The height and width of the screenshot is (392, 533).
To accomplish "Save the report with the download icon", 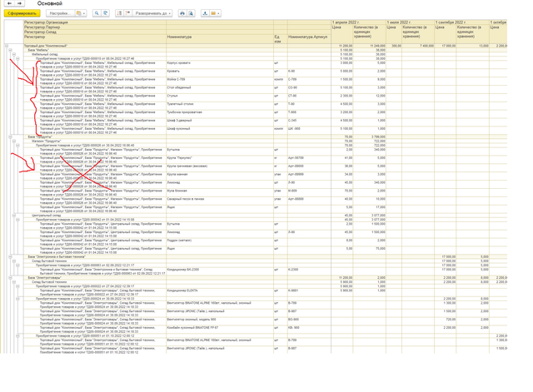I will [205, 13].
